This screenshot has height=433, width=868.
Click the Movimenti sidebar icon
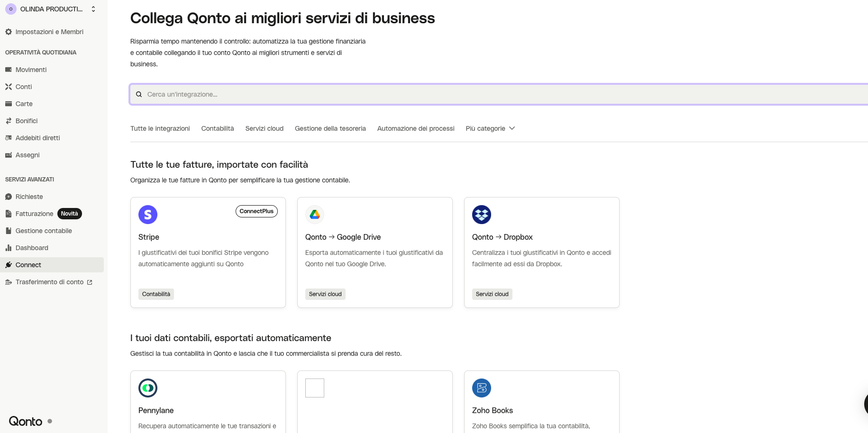[9, 70]
